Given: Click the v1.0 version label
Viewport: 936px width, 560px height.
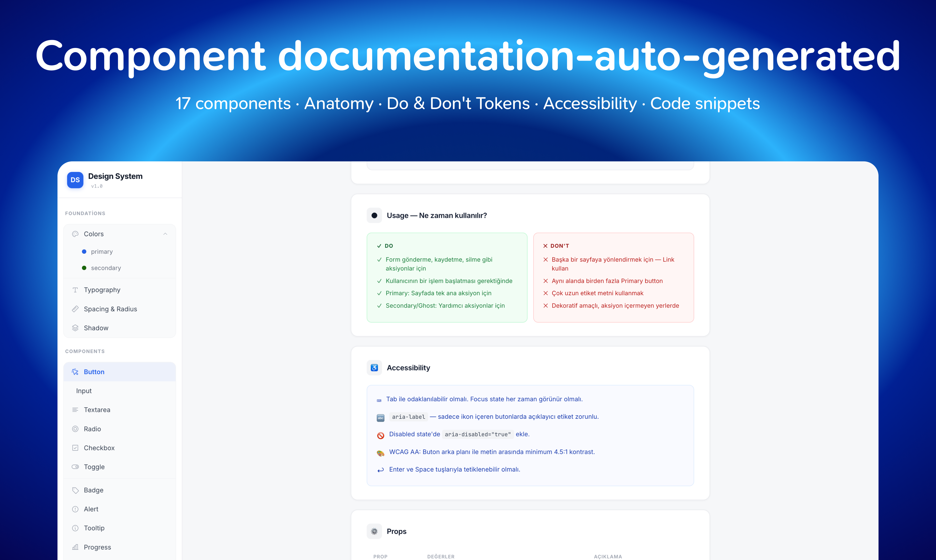Looking at the screenshot, I should [97, 186].
